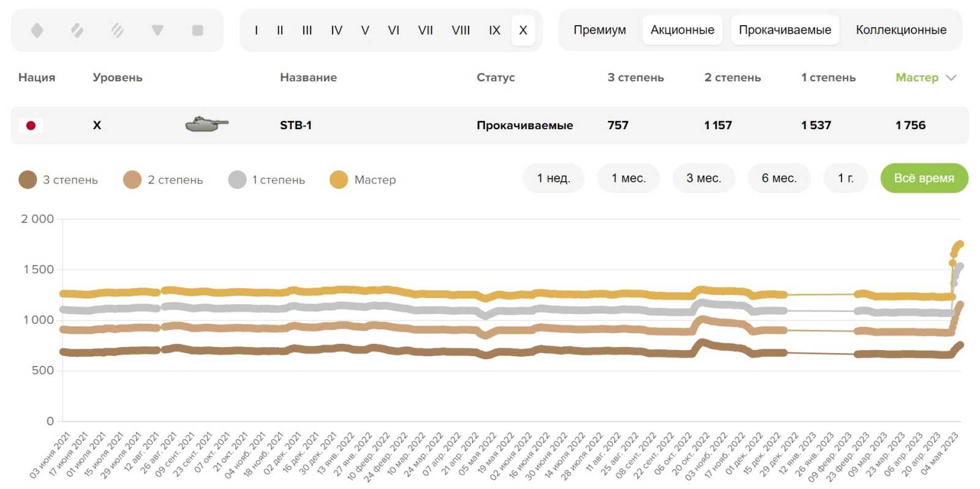Click the gold Мастер legend color dot

coord(339,180)
